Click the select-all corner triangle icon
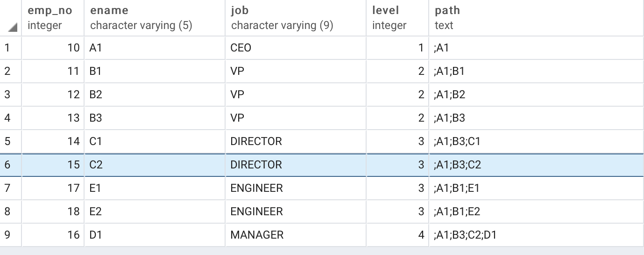This screenshot has height=255, width=644. pos(13,28)
